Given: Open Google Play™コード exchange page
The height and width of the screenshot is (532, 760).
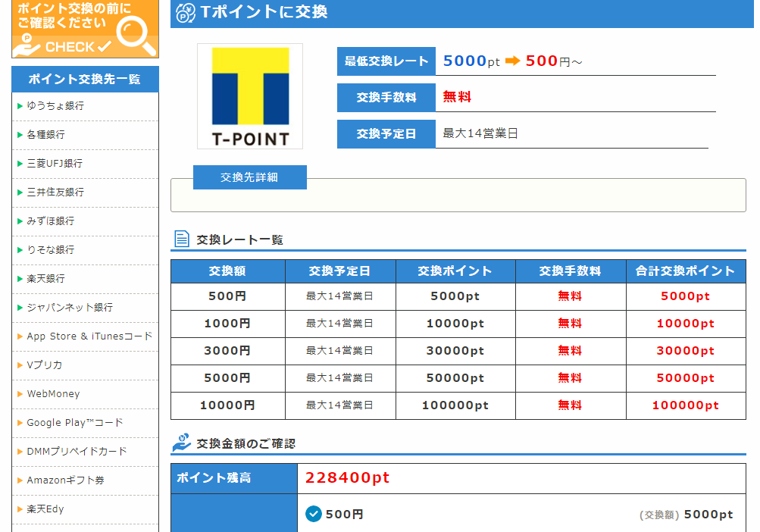Looking at the screenshot, I should (74, 423).
